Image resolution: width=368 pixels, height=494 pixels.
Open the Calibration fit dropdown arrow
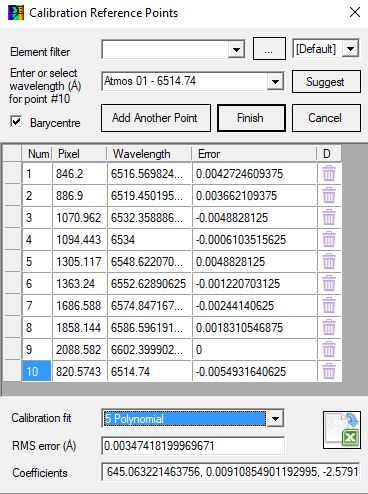pos(275,418)
